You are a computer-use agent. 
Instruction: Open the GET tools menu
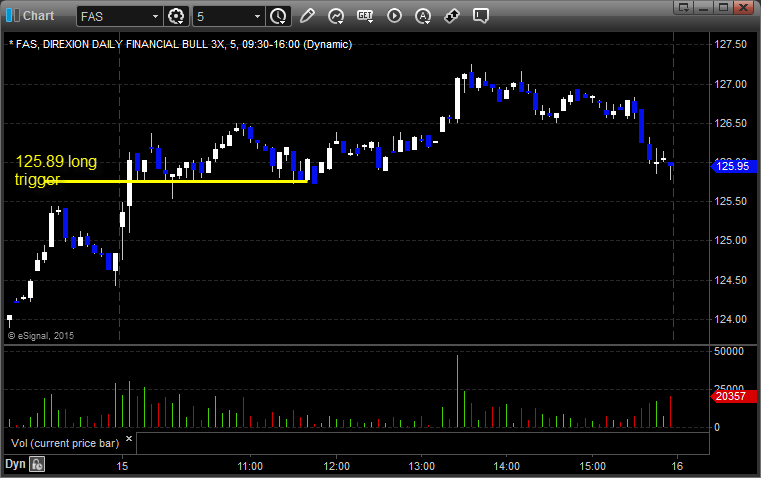(x=365, y=16)
